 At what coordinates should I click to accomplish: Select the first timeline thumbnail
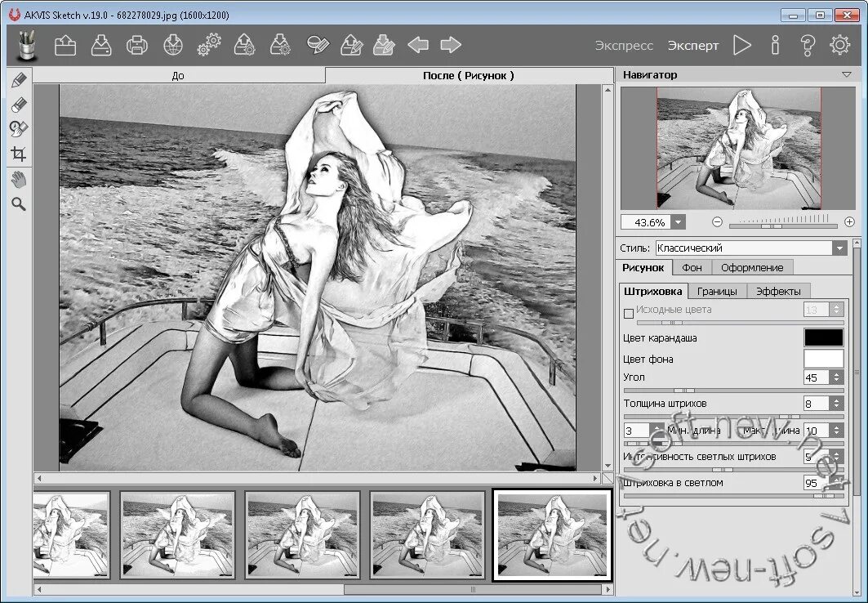[x=71, y=535]
